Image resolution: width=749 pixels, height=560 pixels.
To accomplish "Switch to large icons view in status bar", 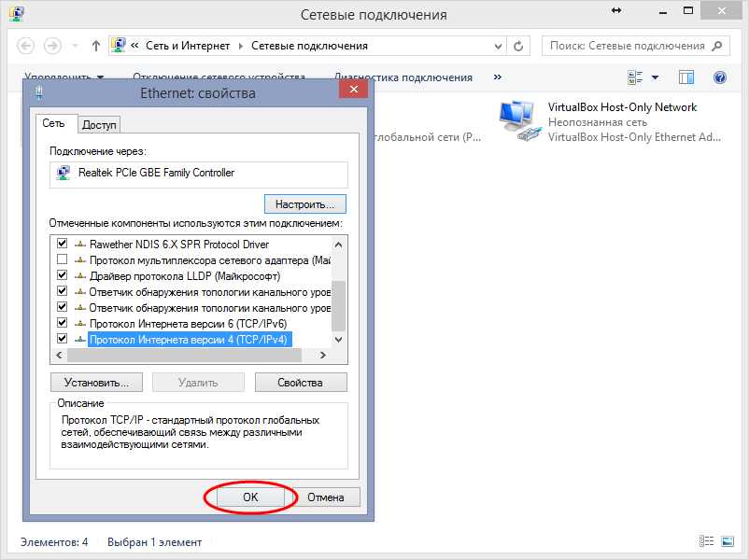I will 728,541.
